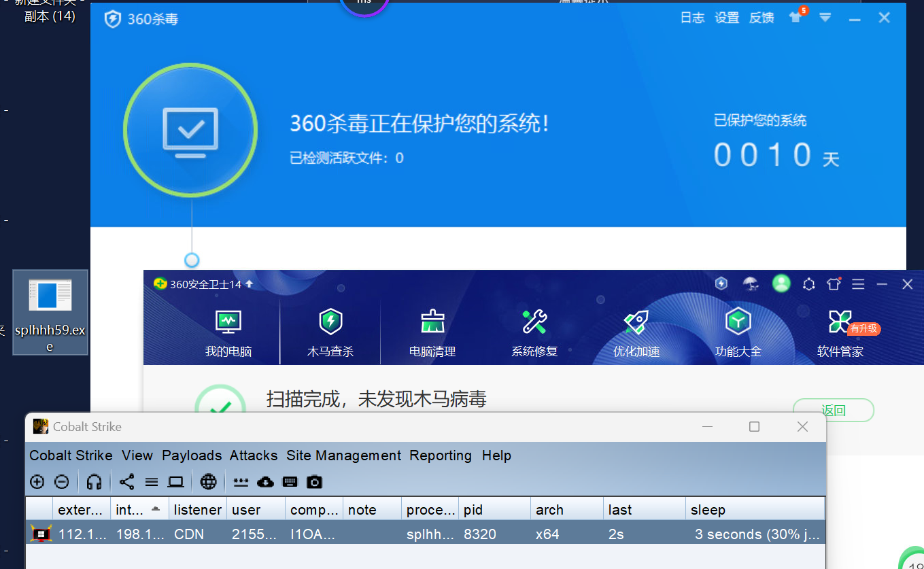Image resolution: width=924 pixels, height=569 pixels.
Task: Sort by the sleep column header
Action: 755,509
